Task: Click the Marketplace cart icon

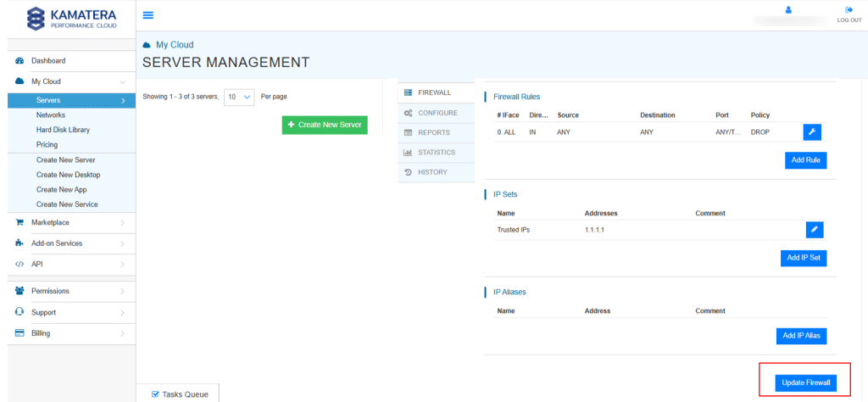Action: 19,222
